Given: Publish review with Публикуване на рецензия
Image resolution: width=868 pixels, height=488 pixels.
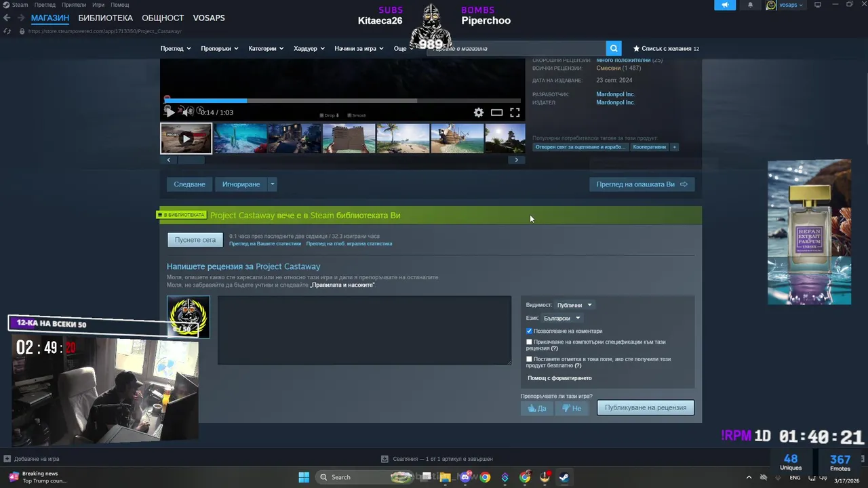Looking at the screenshot, I should point(646,408).
